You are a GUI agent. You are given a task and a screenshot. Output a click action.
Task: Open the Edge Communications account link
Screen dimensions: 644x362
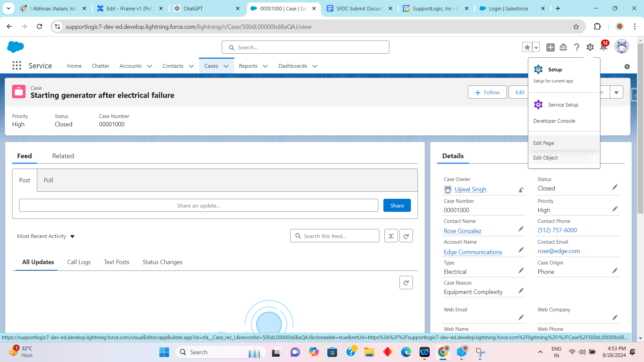pyautogui.click(x=473, y=252)
